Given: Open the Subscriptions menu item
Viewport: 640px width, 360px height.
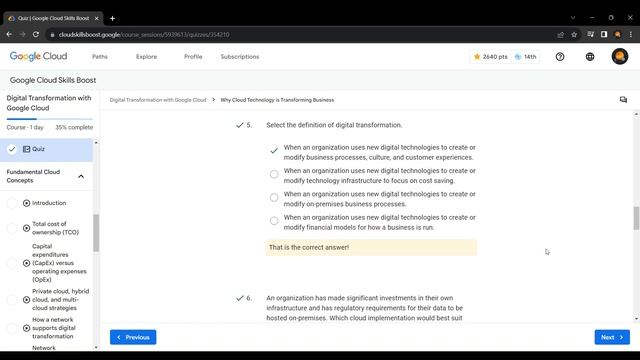Looking at the screenshot, I should pos(240,57).
